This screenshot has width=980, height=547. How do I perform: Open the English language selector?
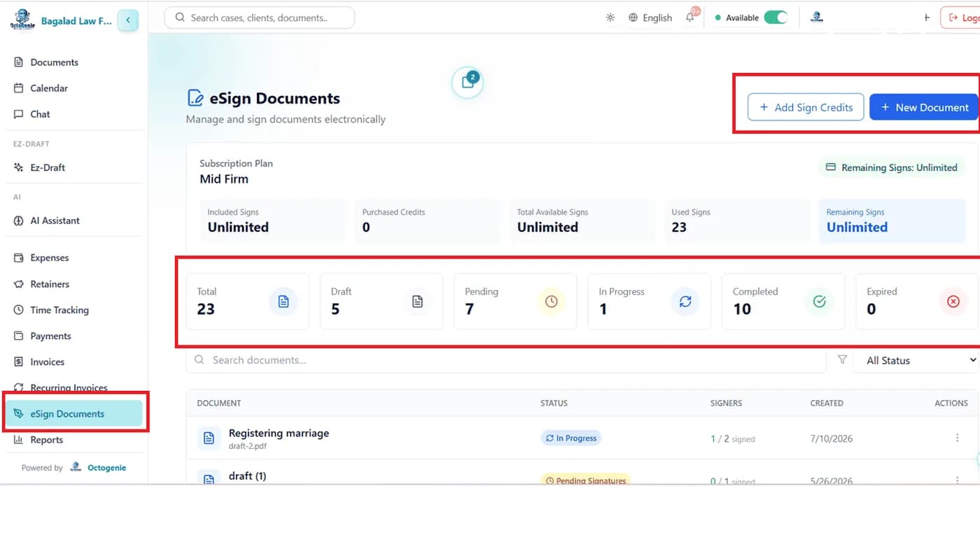pyautogui.click(x=650, y=18)
